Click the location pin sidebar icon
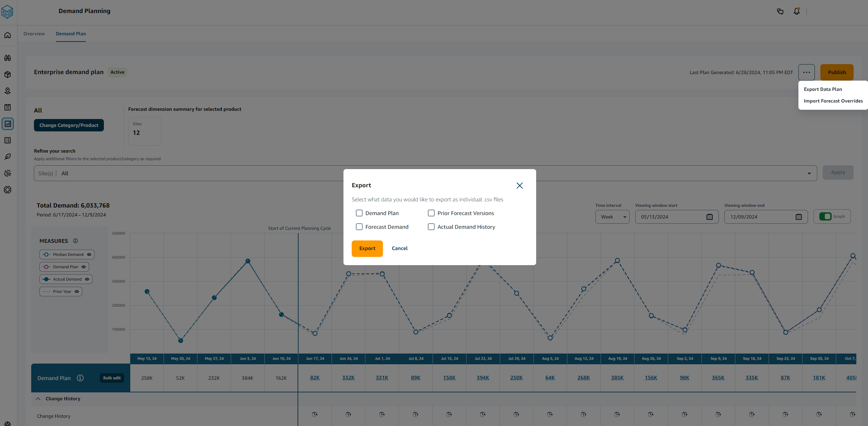This screenshot has width=868, height=426. (8, 91)
